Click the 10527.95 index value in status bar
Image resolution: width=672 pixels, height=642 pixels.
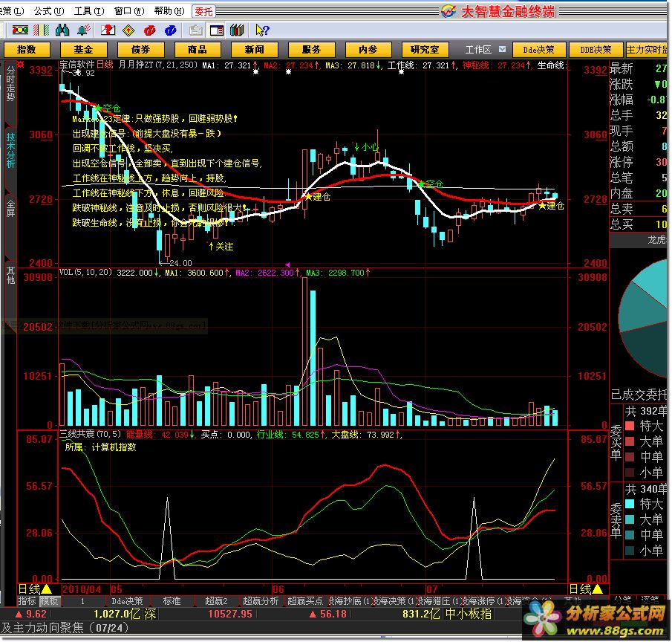pos(230,614)
